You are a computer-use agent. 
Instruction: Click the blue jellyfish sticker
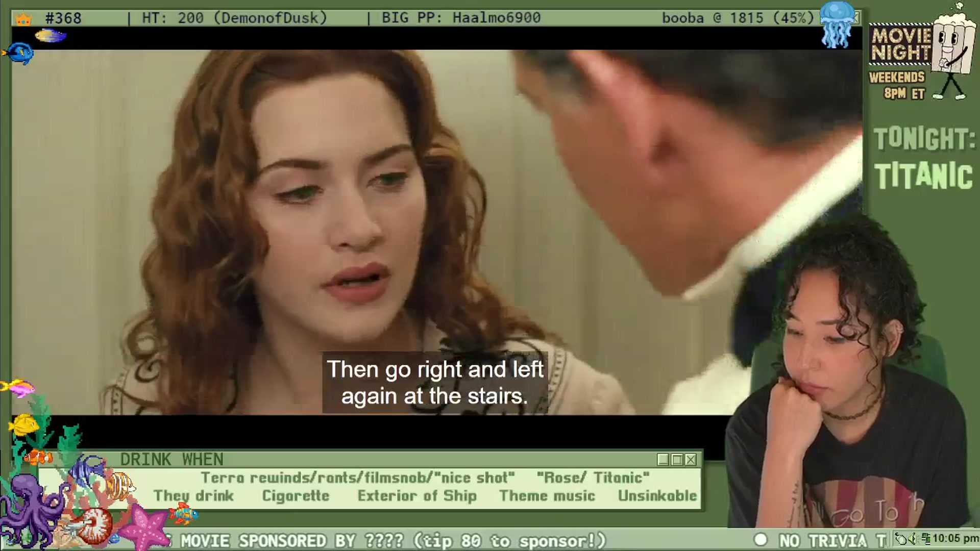click(837, 24)
